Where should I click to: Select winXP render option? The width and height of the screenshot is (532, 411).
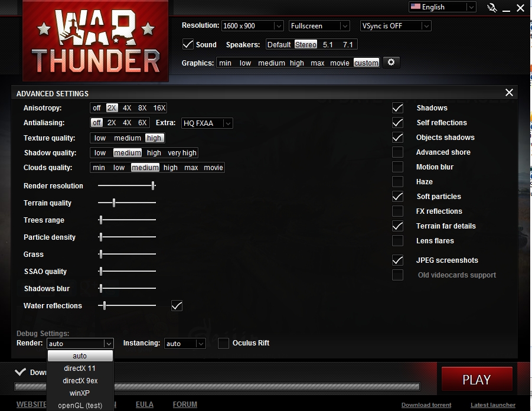[80, 393]
